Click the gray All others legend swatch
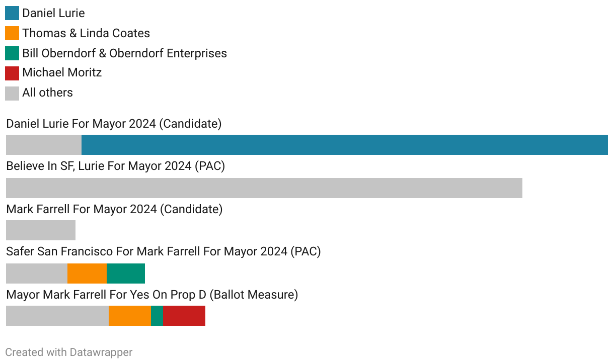 12,93
